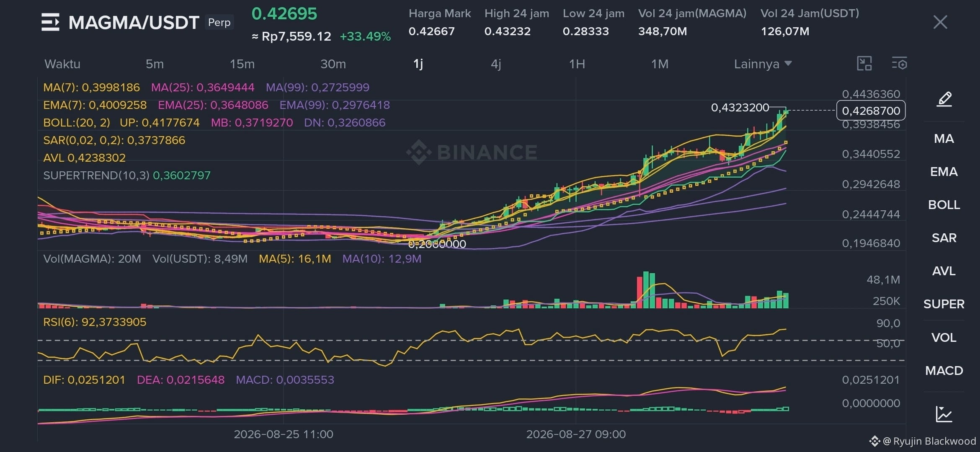Click Vol 24 Jam USDT 126,07M
Screen dimensions: 980x452
coord(785,31)
